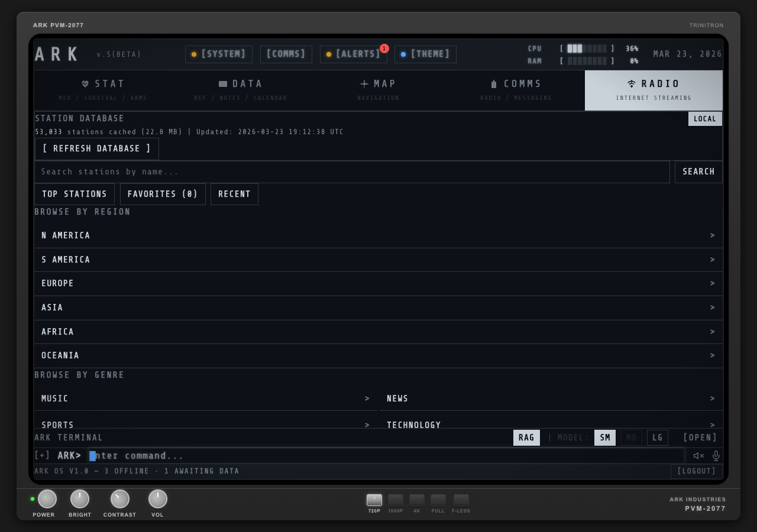
Task: Switch to the FAVORITES (0) tab
Action: [163, 194]
